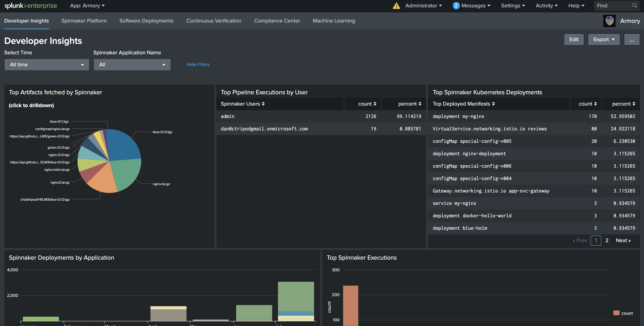Sort Kubernetes deployments by count column
The width and height of the screenshot is (644, 326).
[588, 104]
